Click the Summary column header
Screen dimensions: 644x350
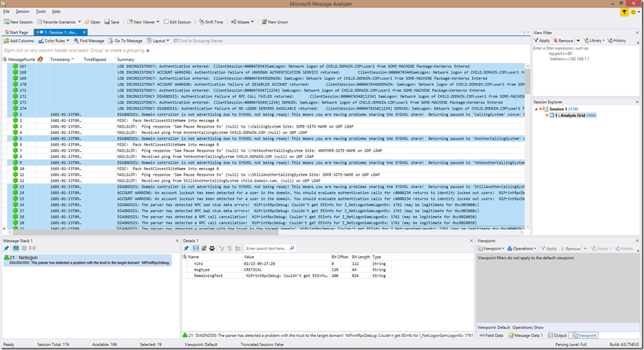[x=126, y=59]
